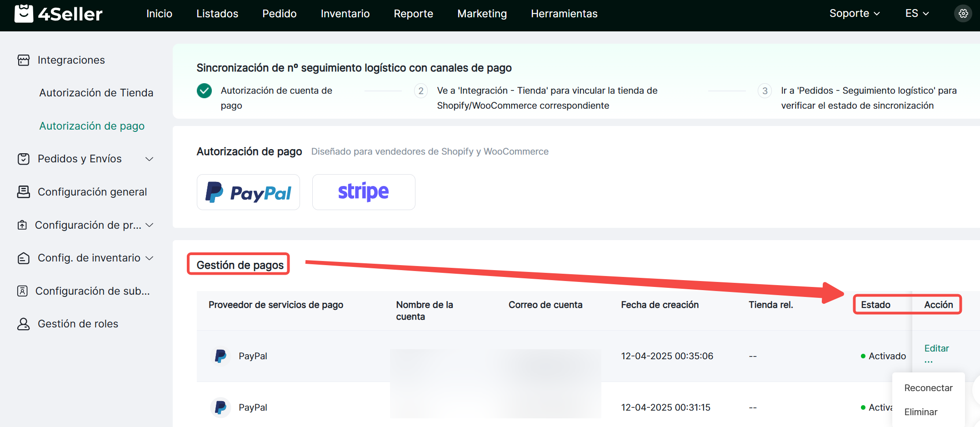Click the Gestión de roles user icon
The height and width of the screenshot is (427, 980).
point(24,324)
